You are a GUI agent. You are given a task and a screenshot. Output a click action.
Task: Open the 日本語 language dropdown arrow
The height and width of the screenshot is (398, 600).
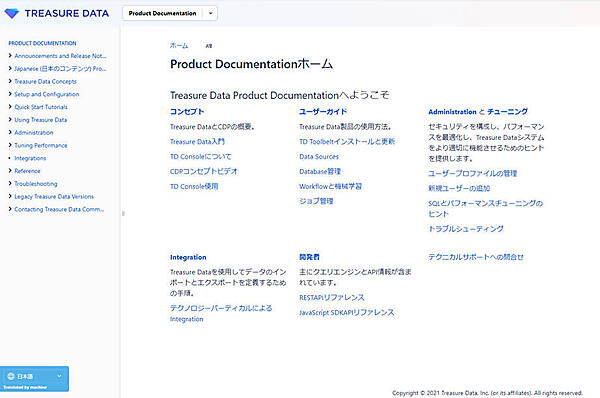coord(59,376)
